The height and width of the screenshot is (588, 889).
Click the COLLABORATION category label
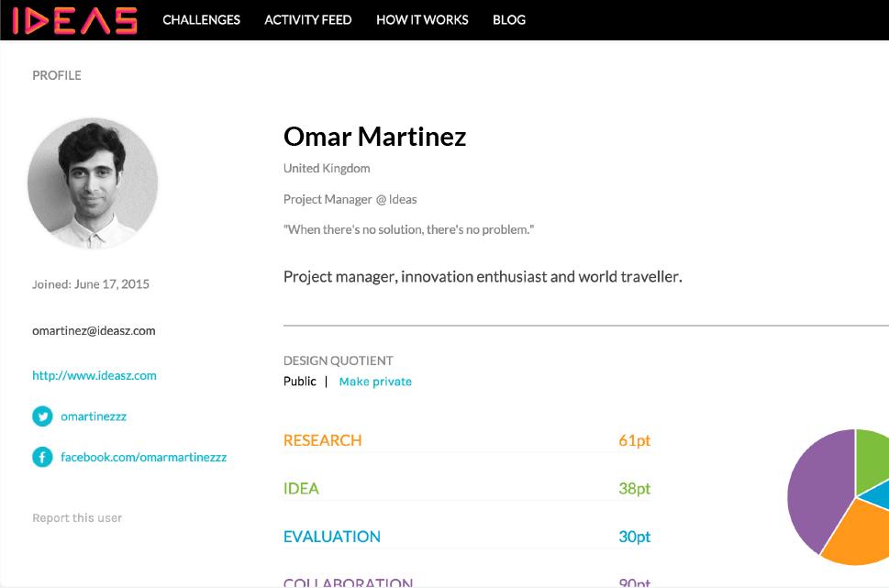pyautogui.click(x=348, y=582)
